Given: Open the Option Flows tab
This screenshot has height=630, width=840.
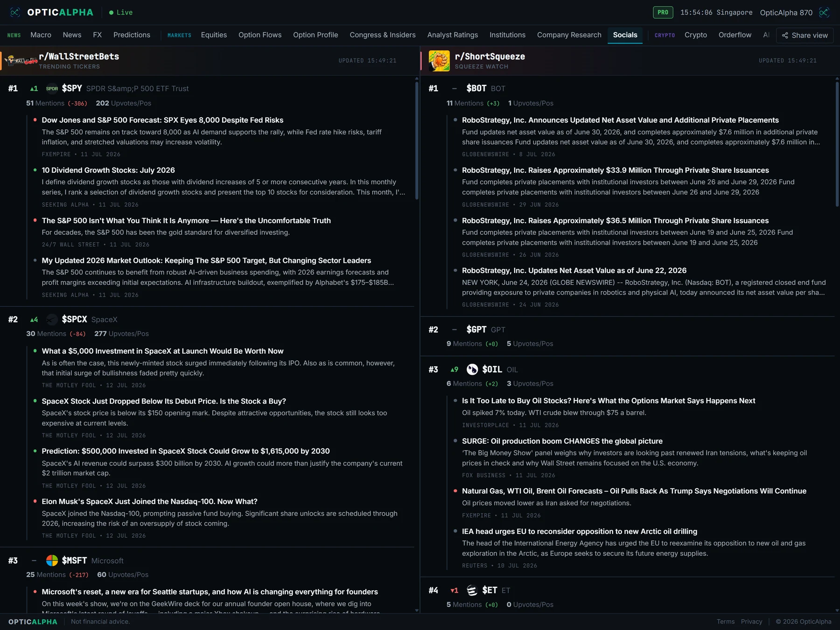Looking at the screenshot, I should tap(260, 35).
